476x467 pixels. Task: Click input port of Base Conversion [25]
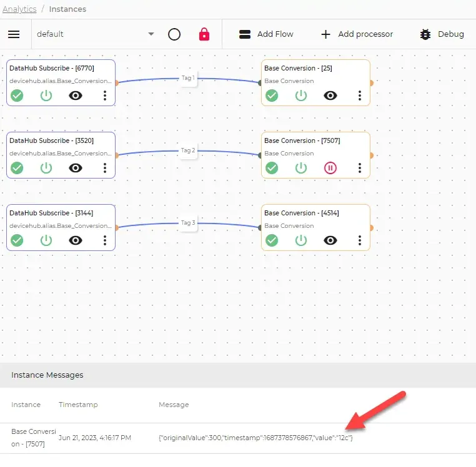[260, 83]
